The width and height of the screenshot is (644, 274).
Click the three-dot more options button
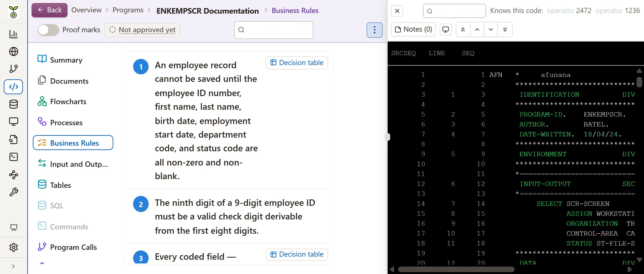click(374, 30)
